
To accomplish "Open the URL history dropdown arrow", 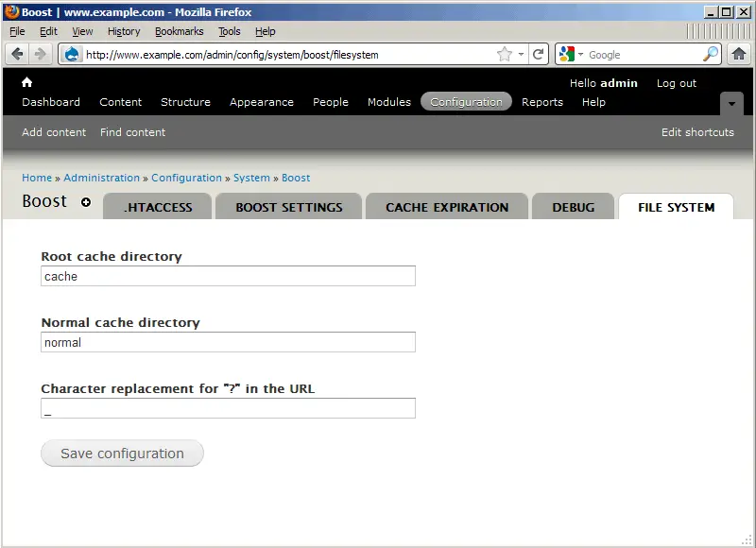I will [x=521, y=55].
